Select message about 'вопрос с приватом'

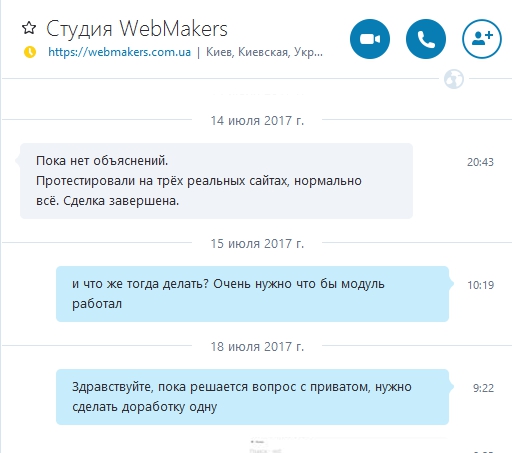point(252,397)
